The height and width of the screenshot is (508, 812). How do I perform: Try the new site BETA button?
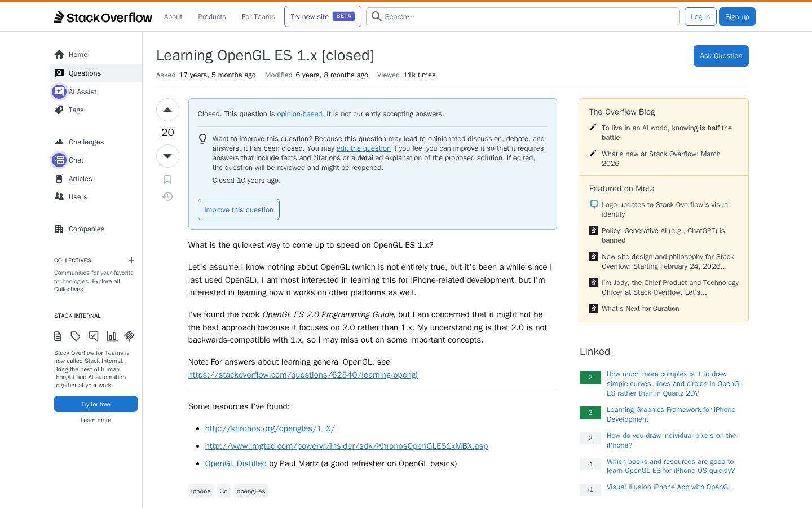pyautogui.click(x=323, y=16)
